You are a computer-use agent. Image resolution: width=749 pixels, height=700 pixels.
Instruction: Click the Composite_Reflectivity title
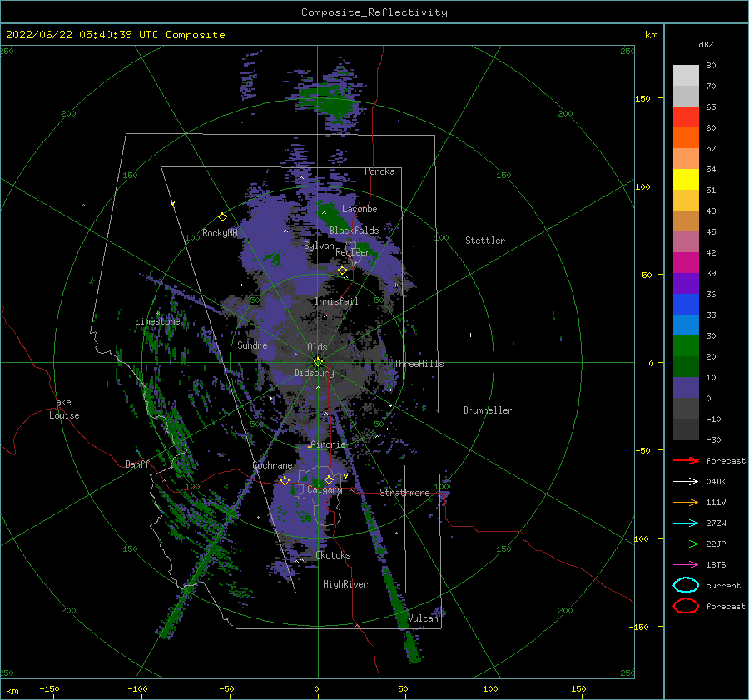coord(374,12)
